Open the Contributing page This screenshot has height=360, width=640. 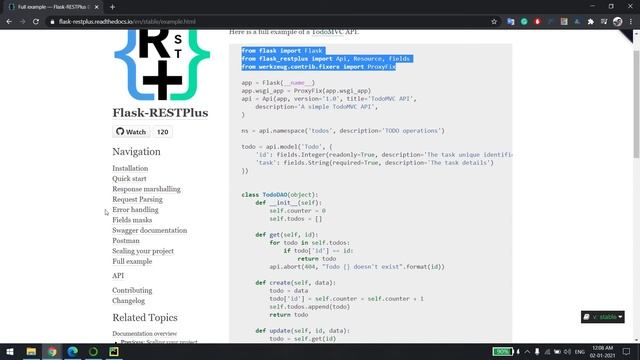[132, 290]
